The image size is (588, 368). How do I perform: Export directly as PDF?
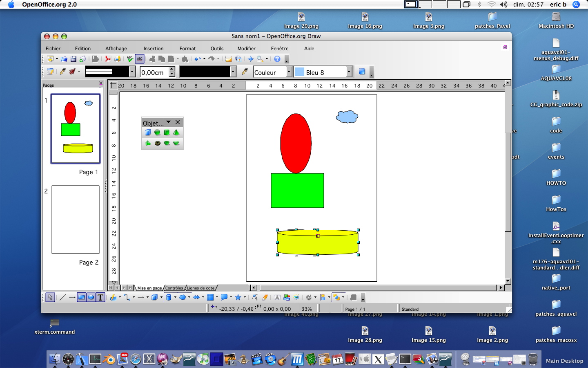point(108,59)
